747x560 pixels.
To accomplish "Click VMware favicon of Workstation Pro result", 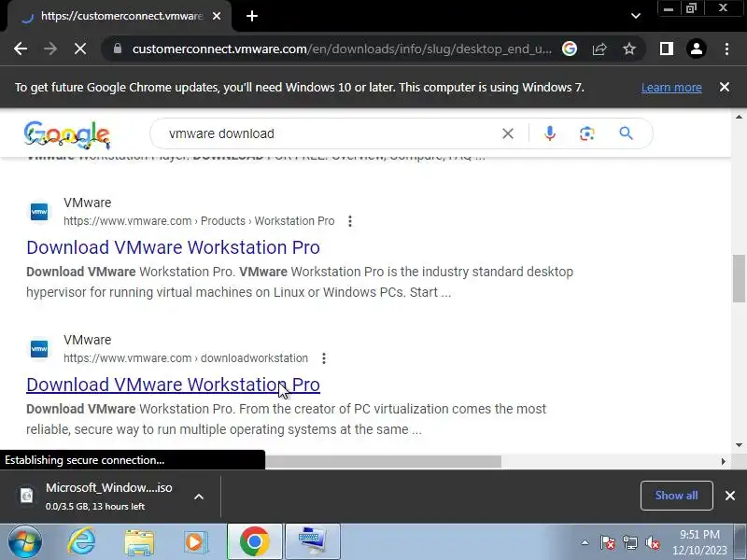I will (39, 212).
